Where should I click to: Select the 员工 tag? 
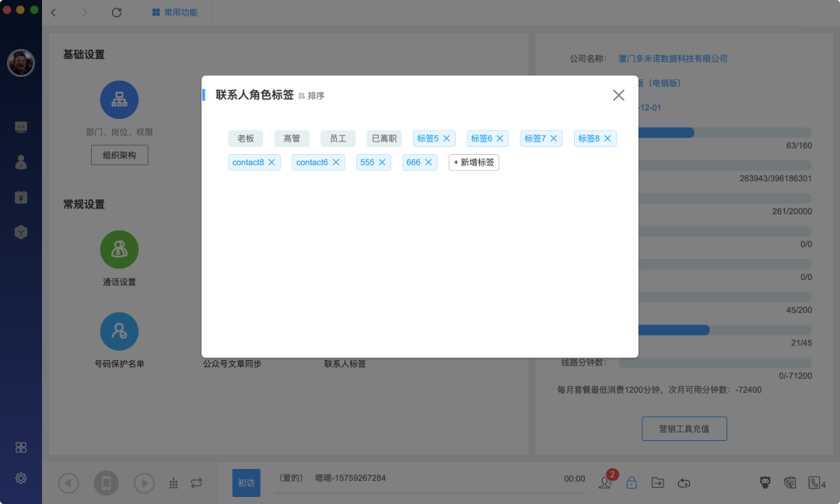point(338,138)
